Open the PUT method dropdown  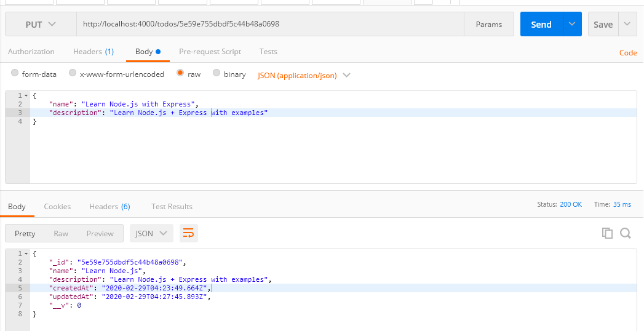tap(41, 24)
